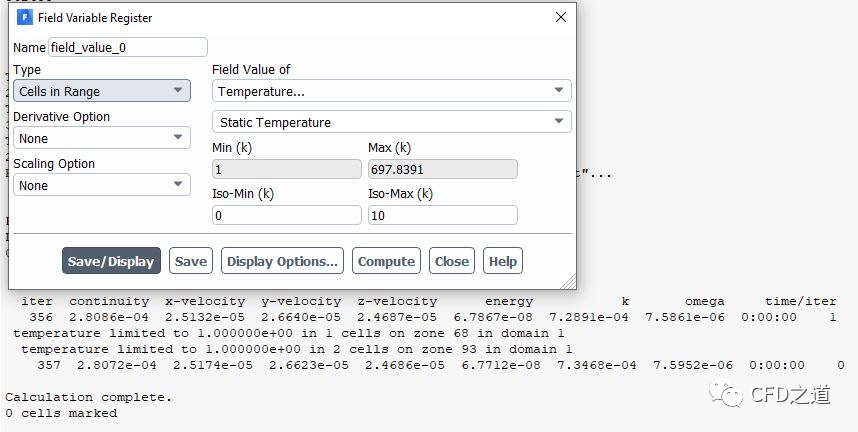This screenshot has height=432, width=858.
Task: Click the WeChat logo icon in watermark
Action: tap(729, 394)
